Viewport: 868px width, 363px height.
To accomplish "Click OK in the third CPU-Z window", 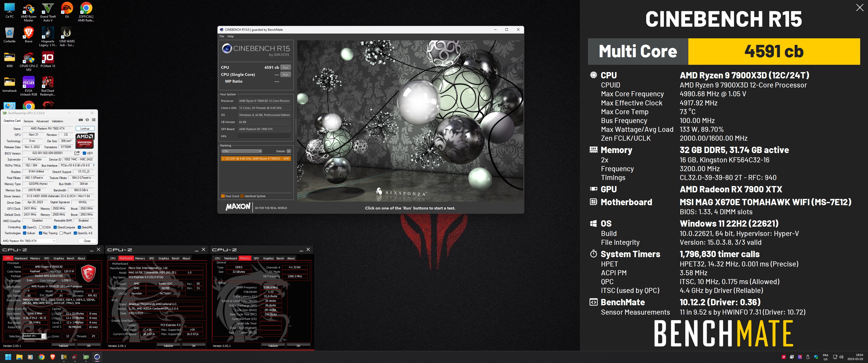I will 298,346.
